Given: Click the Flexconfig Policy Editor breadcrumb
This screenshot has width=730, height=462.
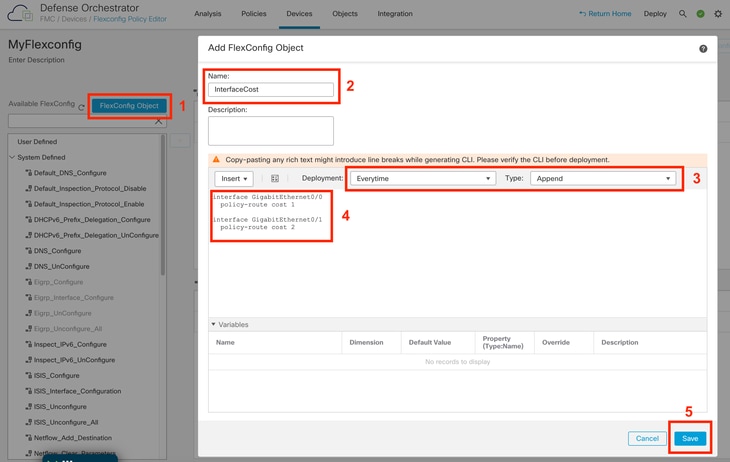Looking at the screenshot, I should 130,19.
